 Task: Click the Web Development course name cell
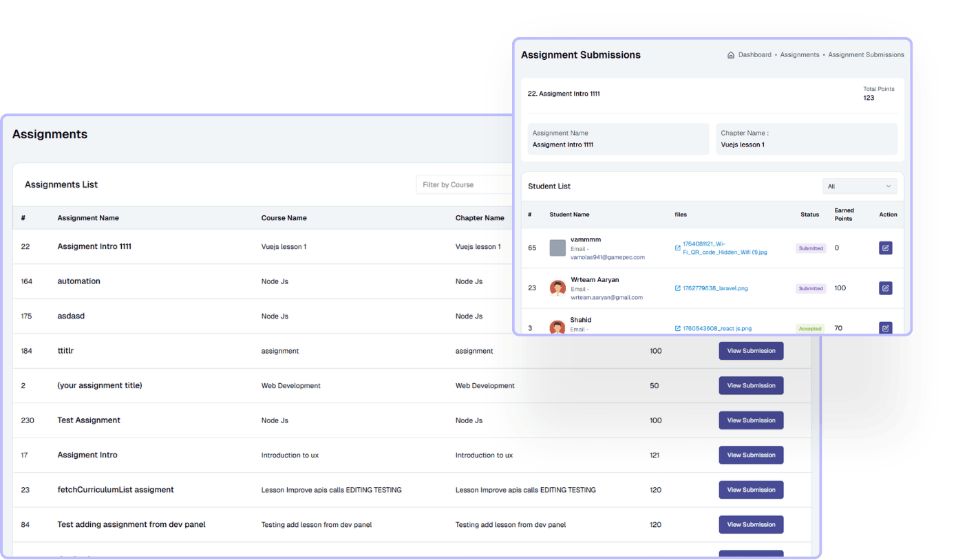click(291, 385)
